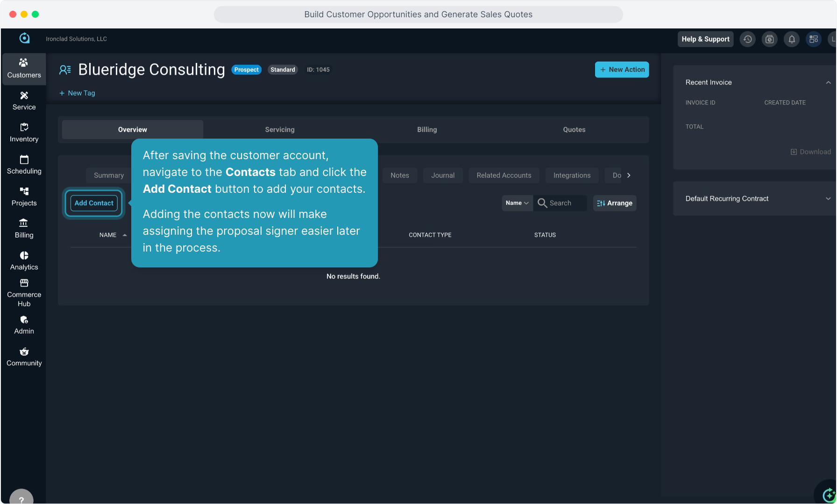Click the New Action button
The height and width of the screenshot is (504, 837).
click(x=622, y=70)
